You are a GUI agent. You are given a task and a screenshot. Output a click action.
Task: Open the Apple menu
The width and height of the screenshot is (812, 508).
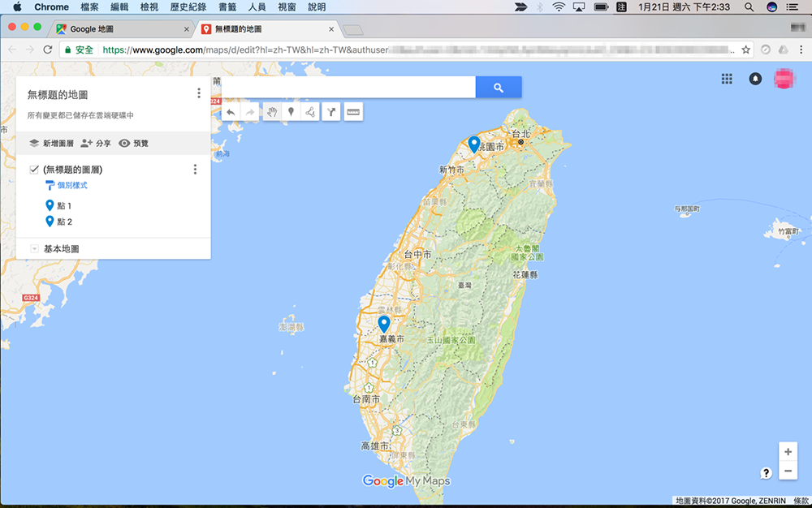click(x=17, y=7)
